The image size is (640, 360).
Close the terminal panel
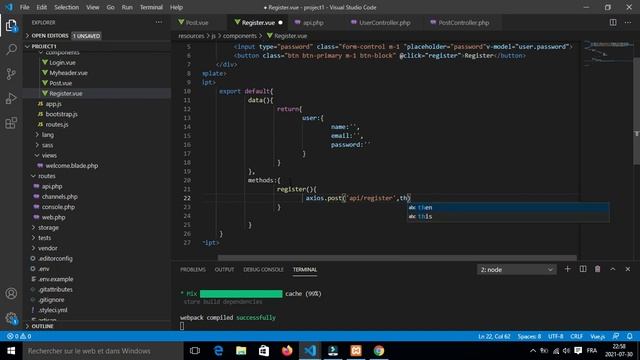(628, 269)
